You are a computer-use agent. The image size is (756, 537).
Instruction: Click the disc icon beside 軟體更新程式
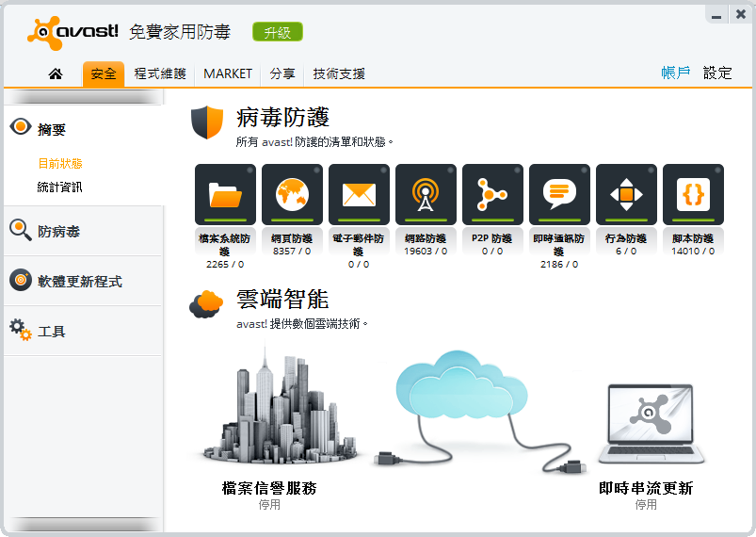21,280
